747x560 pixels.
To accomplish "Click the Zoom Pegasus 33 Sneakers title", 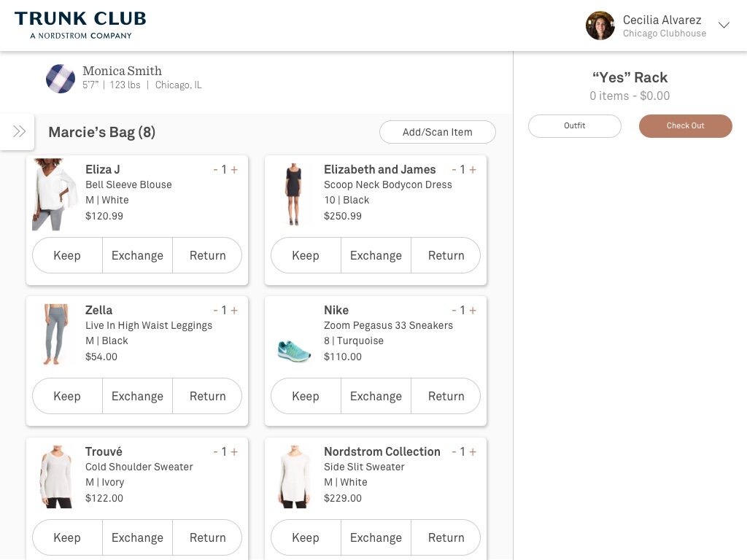I will (388, 326).
